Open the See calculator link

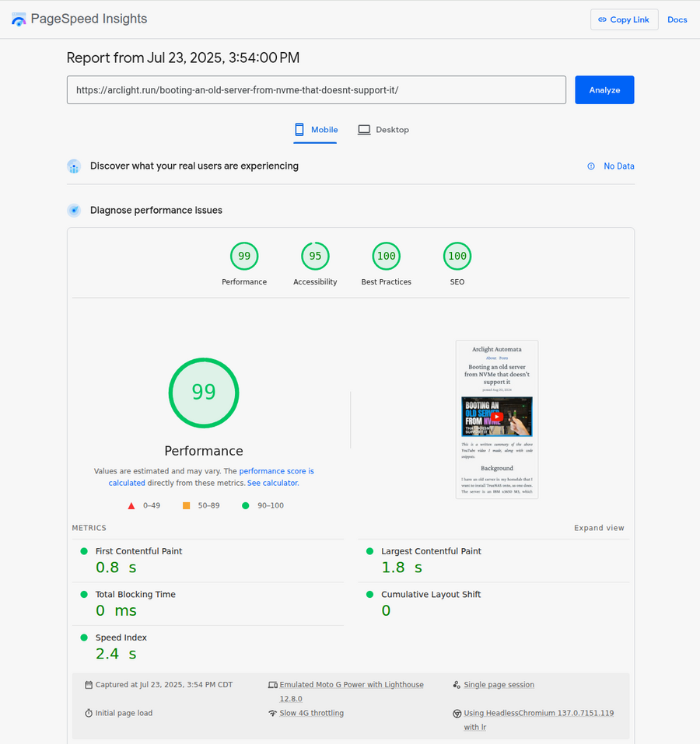pyautogui.click(x=272, y=483)
